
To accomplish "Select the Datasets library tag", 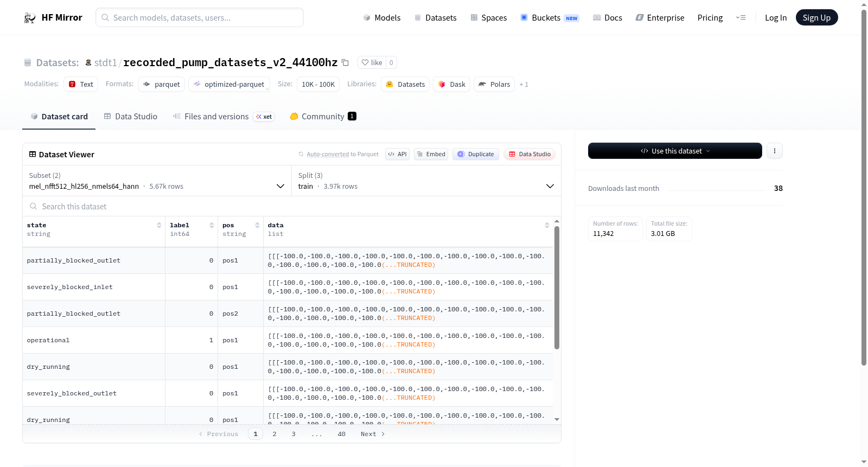I will (405, 84).
